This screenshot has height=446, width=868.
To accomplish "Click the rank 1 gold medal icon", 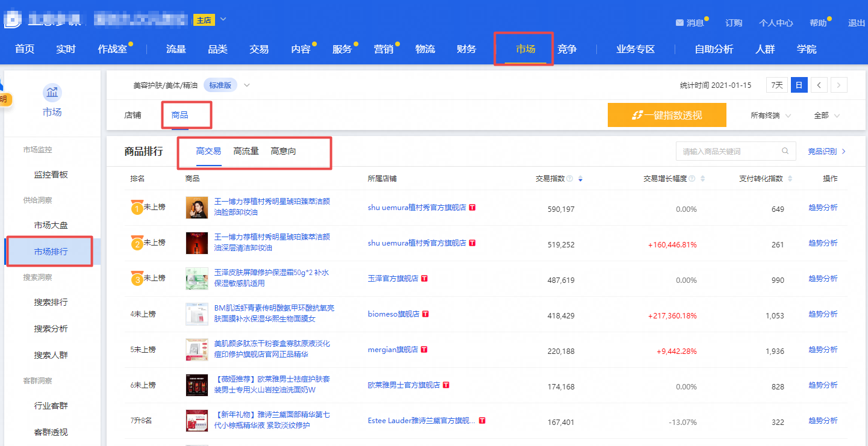I will coord(137,208).
